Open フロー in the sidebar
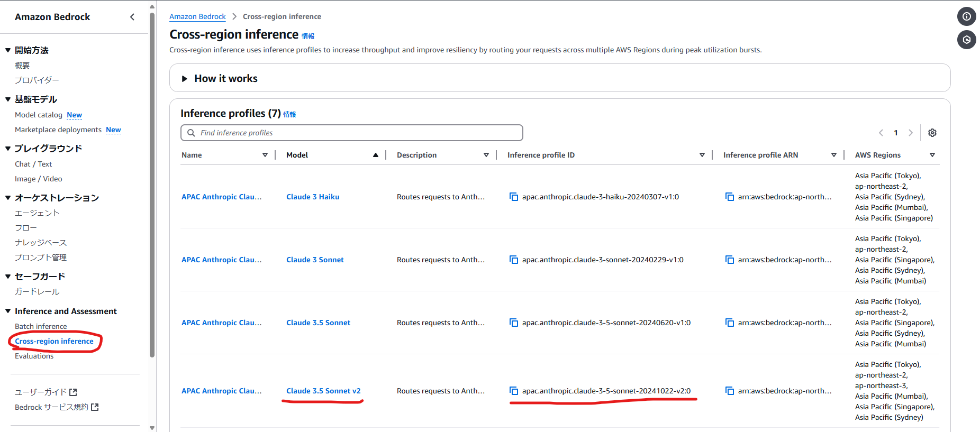The height and width of the screenshot is (432, 980). pos(26,228)
